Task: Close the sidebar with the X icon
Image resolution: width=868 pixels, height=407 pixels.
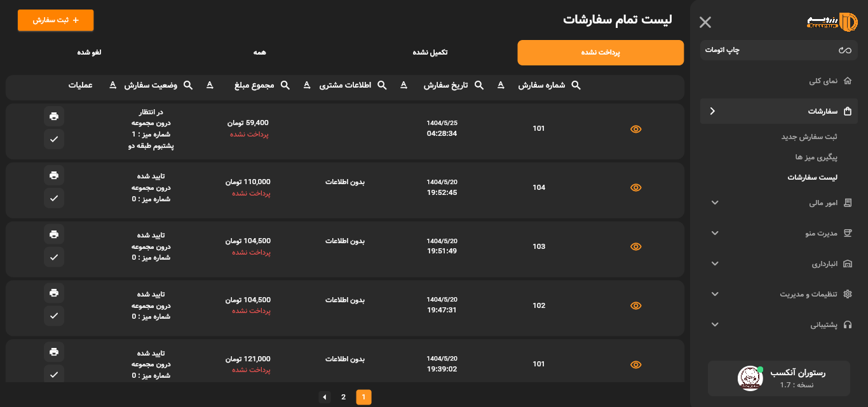Action: (705, 22)
